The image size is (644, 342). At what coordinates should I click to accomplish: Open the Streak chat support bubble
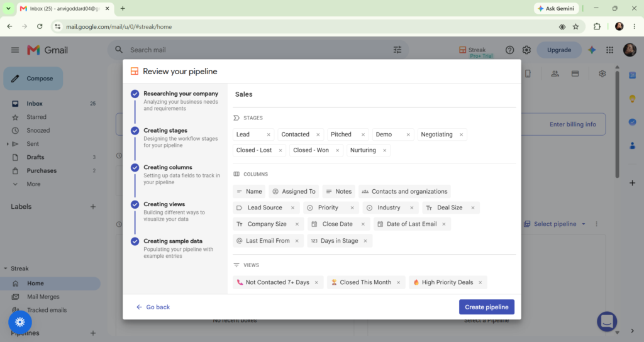click(607, 322)
